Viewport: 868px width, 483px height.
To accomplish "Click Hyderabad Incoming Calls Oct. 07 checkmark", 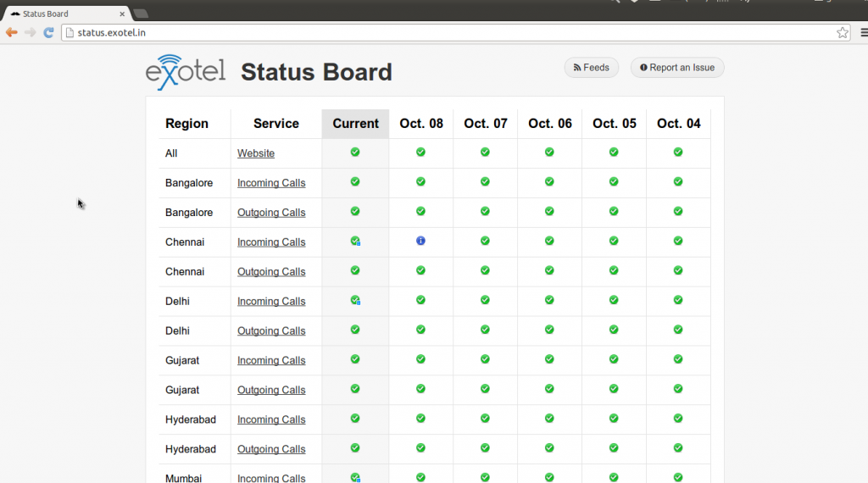I will pos(485,419).
